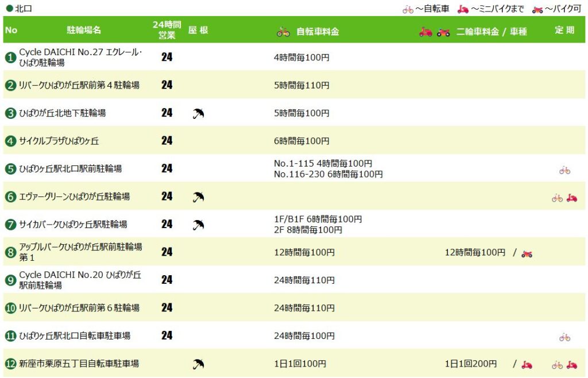Click fee text 6時間毎100円 in サイクルプラザ row
The width and height of the screenshot is (588, 378).
point(302,141)
